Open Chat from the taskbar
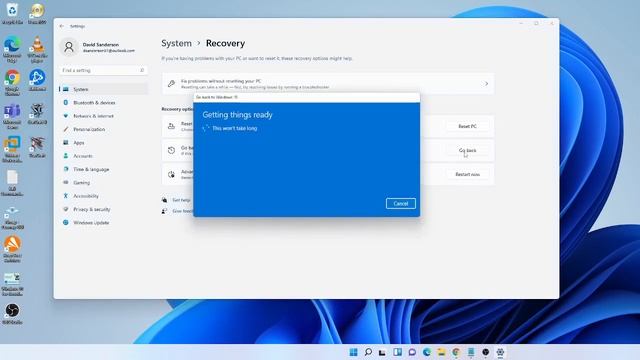 (412, 352)
